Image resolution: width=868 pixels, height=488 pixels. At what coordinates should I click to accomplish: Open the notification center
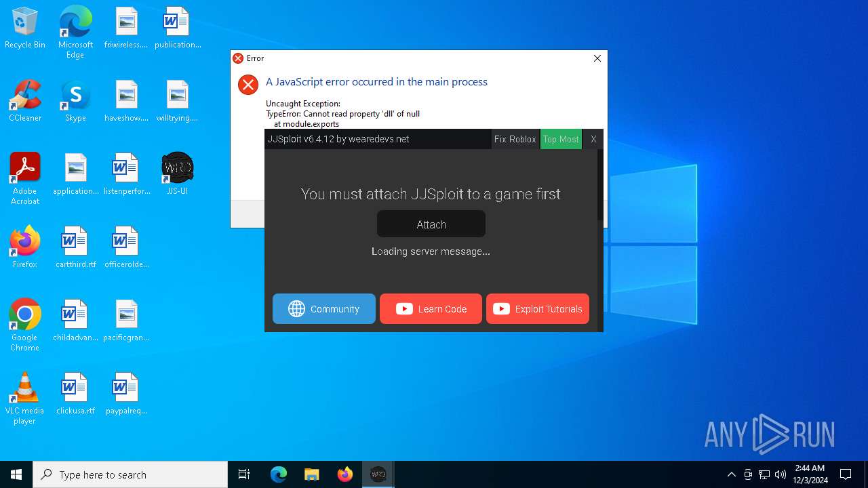846,474
